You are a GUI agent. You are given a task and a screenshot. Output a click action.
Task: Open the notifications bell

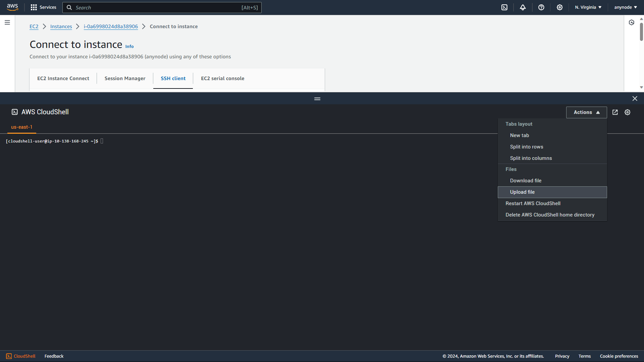click(x=523, y=7)
